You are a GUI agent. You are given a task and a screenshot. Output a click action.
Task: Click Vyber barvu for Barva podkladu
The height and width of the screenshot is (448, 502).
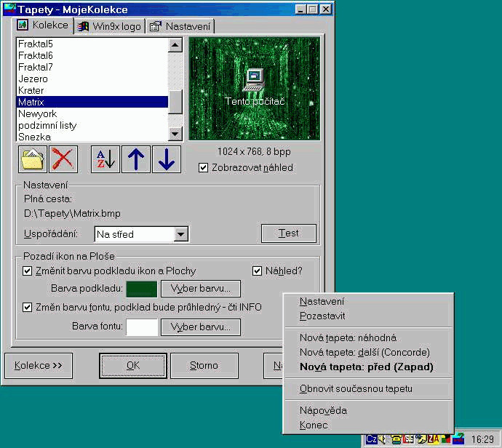[x=200, y=289]
